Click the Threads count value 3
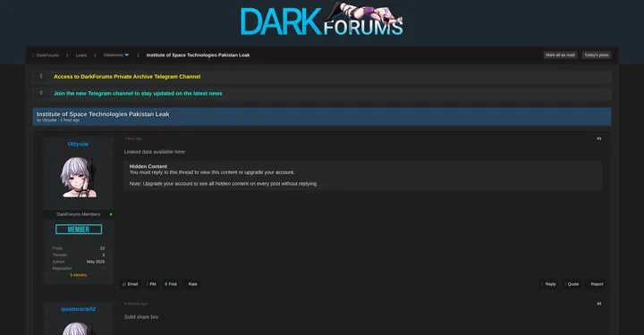Viewport: 644px width, 335px height. (x=104, y=255)
